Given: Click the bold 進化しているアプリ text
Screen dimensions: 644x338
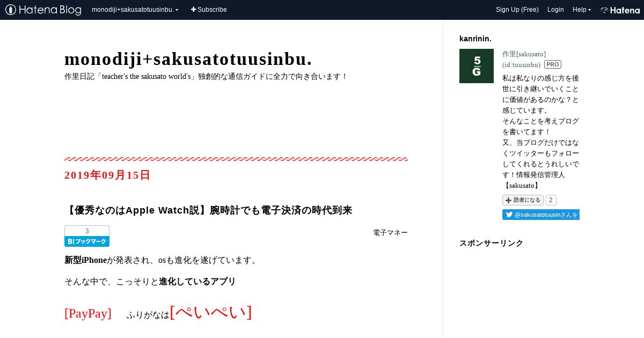Looking at the screenshot, I should (x=197, y=281).
